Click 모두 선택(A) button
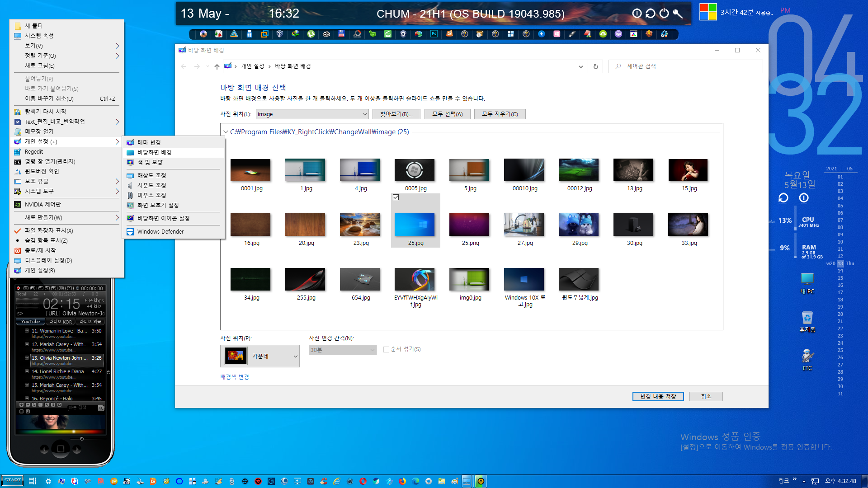This screenshot has width=868, height=488. point(447,114)
